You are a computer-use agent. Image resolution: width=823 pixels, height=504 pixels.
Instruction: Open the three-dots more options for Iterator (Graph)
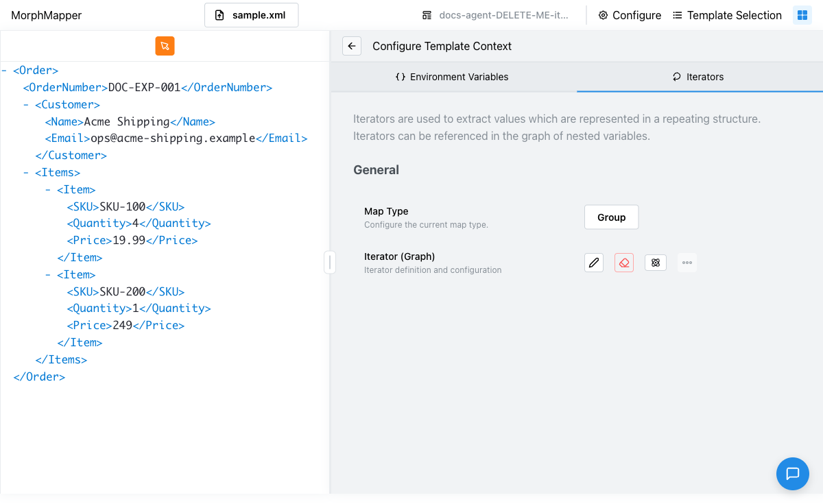coord(687,263)
